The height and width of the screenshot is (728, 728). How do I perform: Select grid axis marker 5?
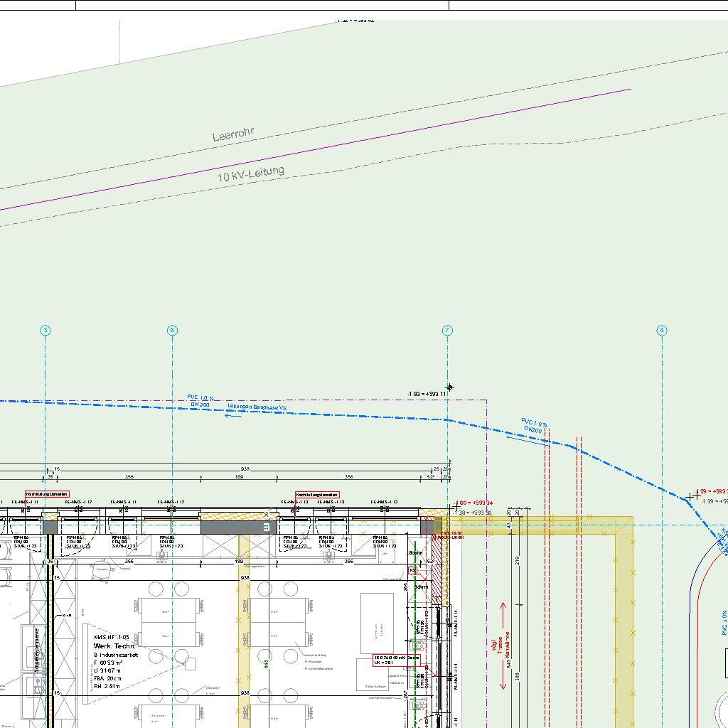coord(45,331)
